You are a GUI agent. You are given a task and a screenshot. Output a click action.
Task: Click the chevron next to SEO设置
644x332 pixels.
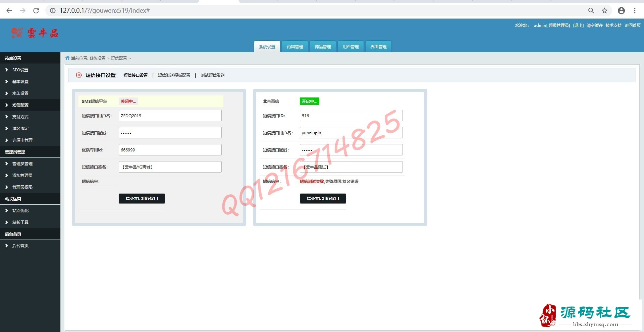pos(6,70)
